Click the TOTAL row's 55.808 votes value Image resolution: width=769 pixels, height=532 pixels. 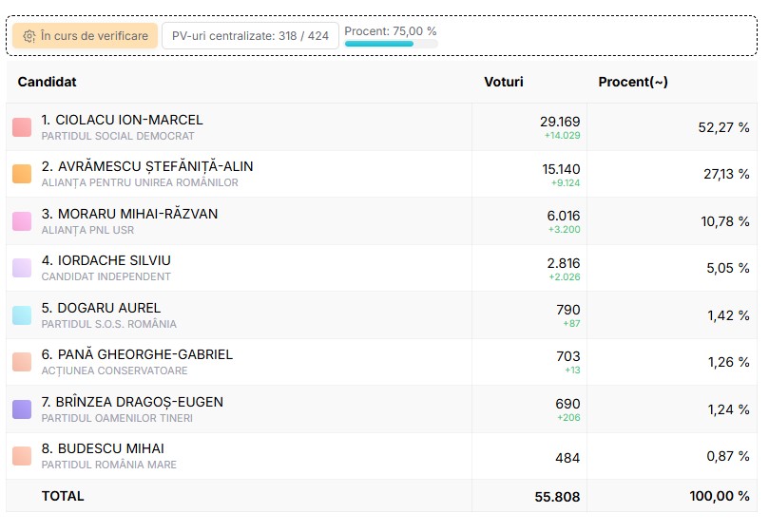pos(559,497)
